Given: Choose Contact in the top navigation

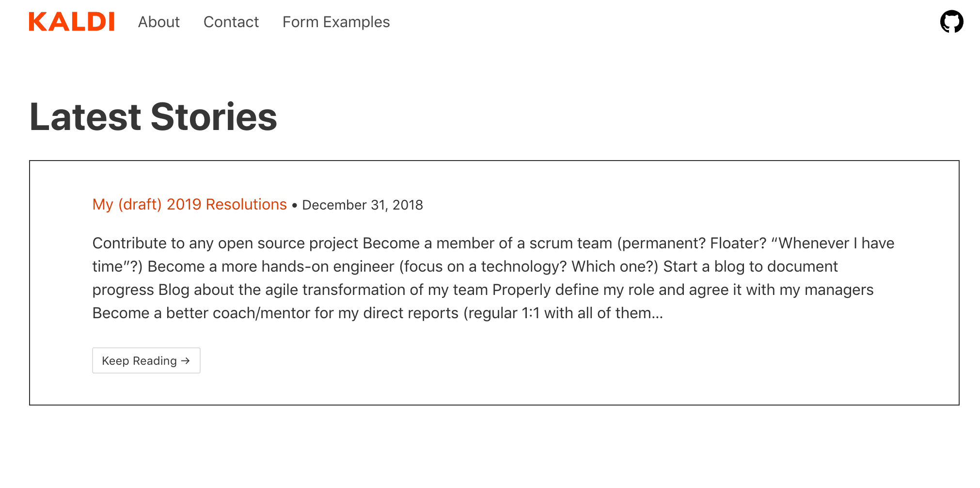Looking at the screenshot, I should (x=231, y=22).
